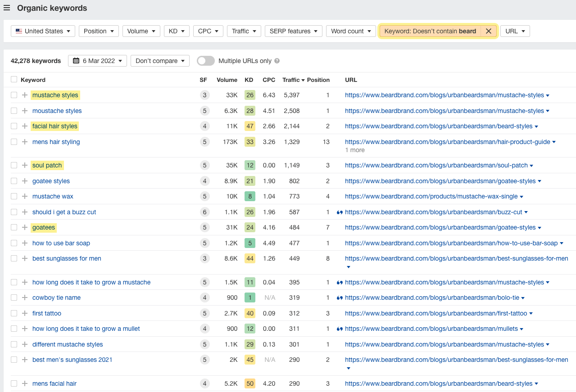Click the quote SERP icon beside 'cowboy tie name'
The width and height of the screenshot is (576, 392).
[x=339, y=297]
